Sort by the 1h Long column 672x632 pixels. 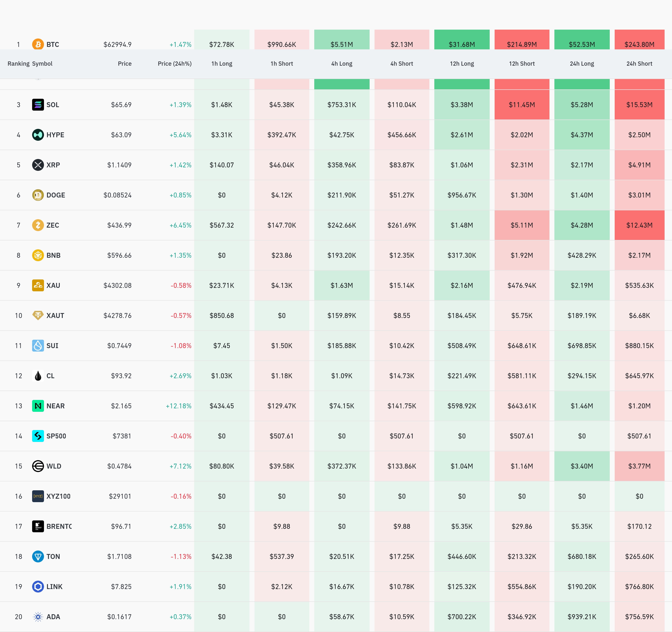[222, 63]
